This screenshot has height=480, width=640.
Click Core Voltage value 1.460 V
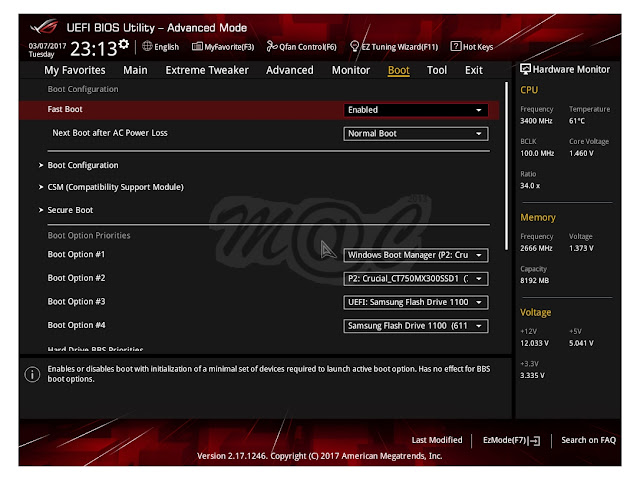pyautogui.click(x=581, y=153)
